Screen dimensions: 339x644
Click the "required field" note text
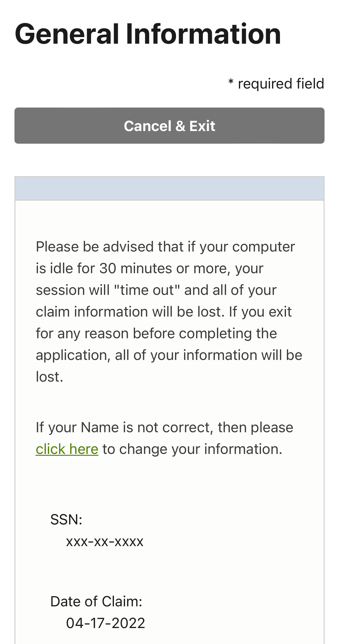(x=281, y=84)
